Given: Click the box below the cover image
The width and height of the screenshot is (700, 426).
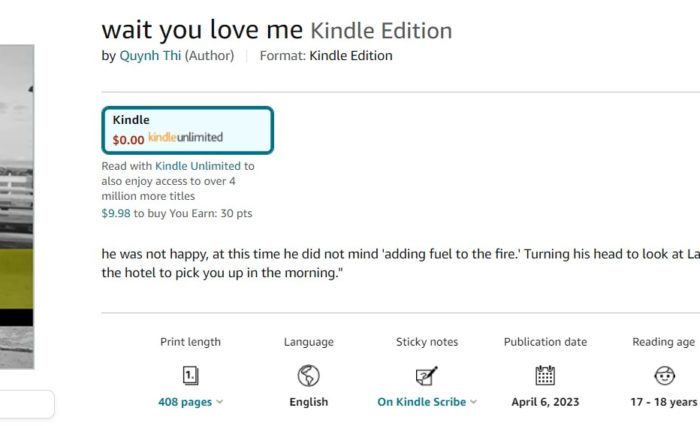Looking at the screenshot, I should click(x=27, y=404).
